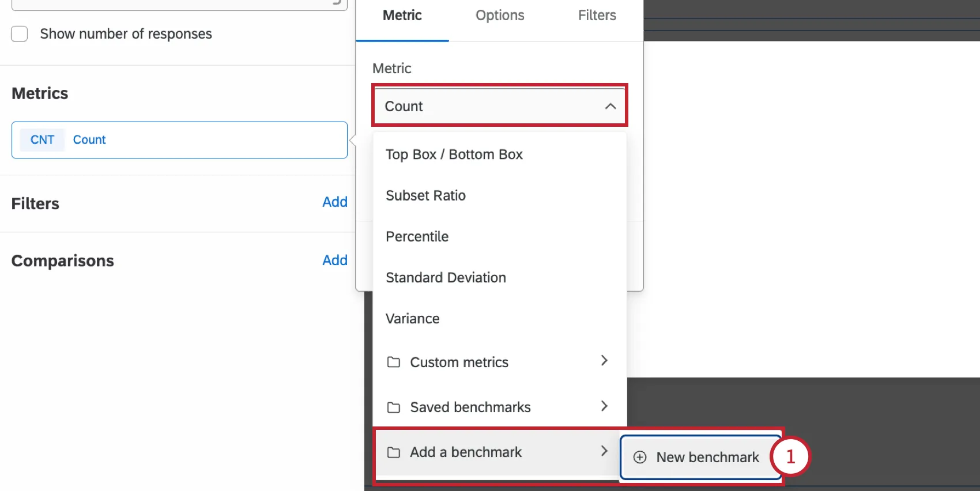
Task: Click Custom metrics folder icon
Action: coord(394,362)
